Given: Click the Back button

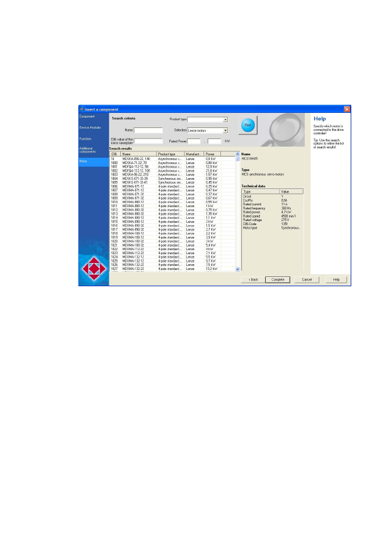Looking at the screenshot, I should point(254,280).
